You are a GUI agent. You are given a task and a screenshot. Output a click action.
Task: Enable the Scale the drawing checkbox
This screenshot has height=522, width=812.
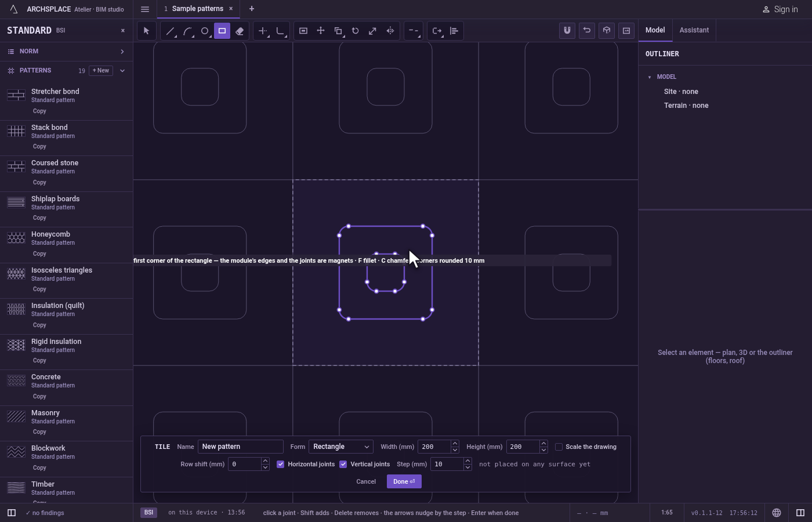point(559,447)
